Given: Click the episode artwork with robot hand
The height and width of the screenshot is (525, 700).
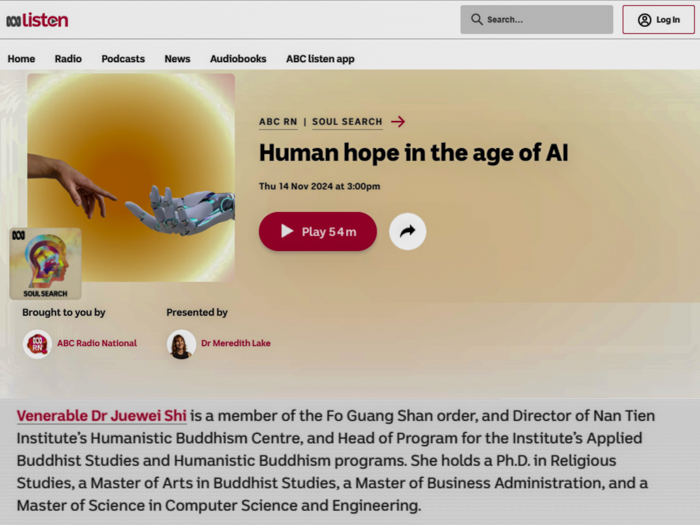Looking at the screenshot, I should [x=131, y=178].
